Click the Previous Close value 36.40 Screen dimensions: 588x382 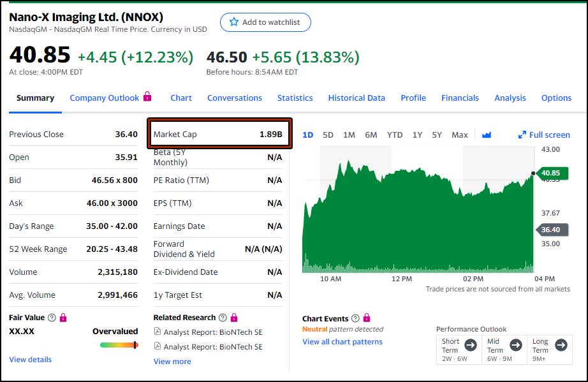(x=126, y=134)
